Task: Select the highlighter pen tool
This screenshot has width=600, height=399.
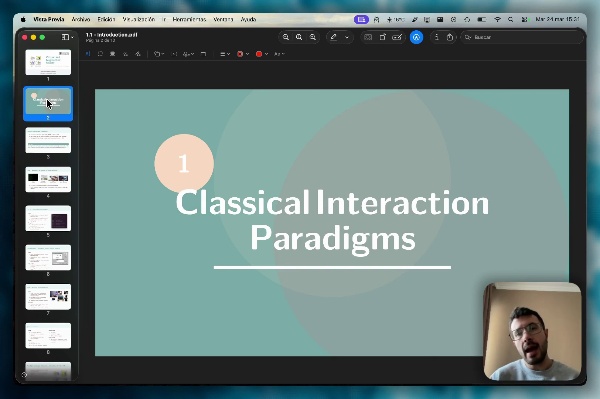Action: (x=334, y=37)
